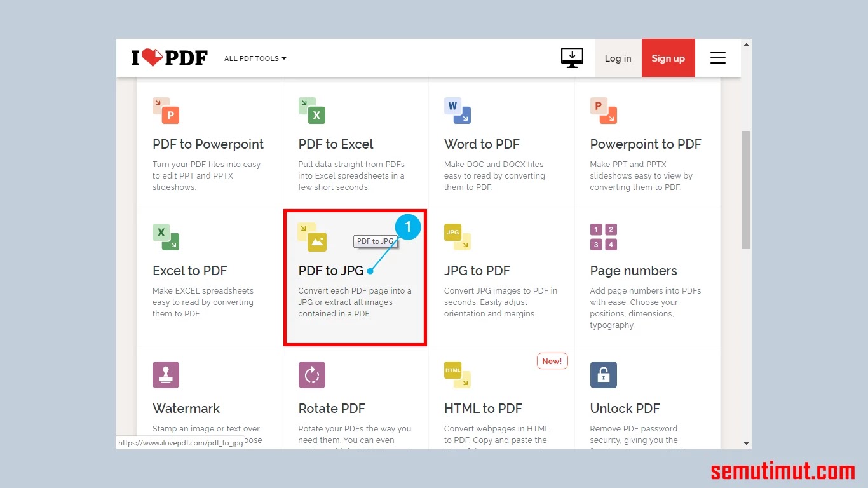Open the Powerpoint to PDF title
Image resolution: width=868 pixels, height=488 pixels.
[x=646, y=144]
